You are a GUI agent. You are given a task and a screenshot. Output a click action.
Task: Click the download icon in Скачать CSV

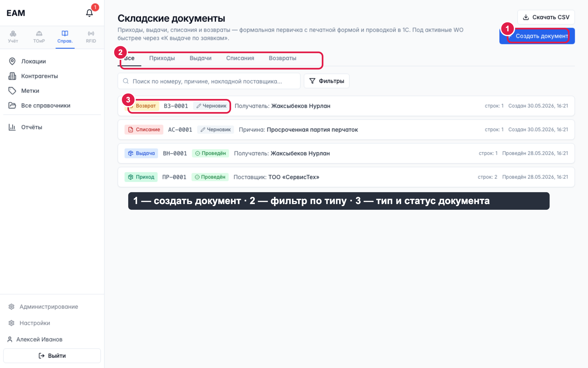point(526,17)
